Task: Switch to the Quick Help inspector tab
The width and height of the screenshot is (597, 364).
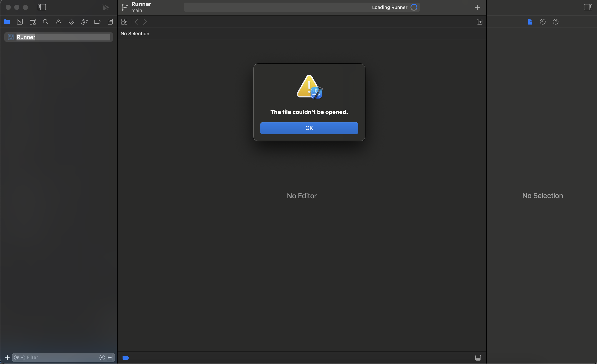Action: (x=555, y=22)
